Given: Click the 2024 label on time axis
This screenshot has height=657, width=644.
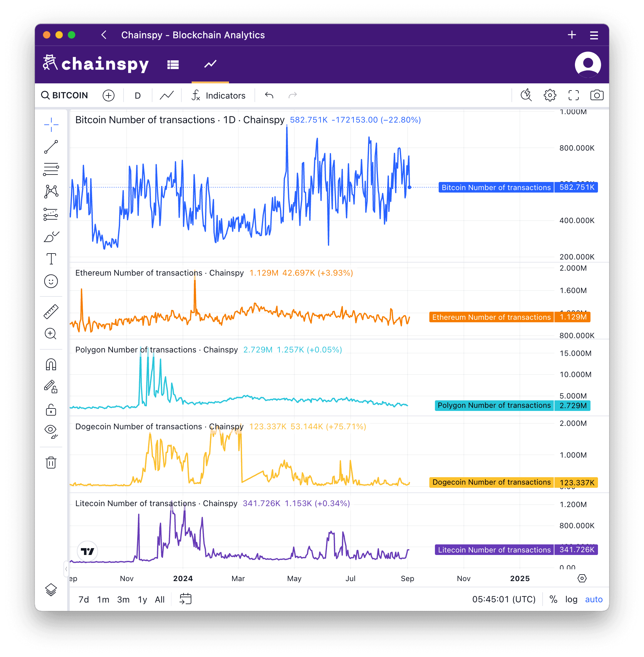Looking at the screenshot, I should (183, 579).
